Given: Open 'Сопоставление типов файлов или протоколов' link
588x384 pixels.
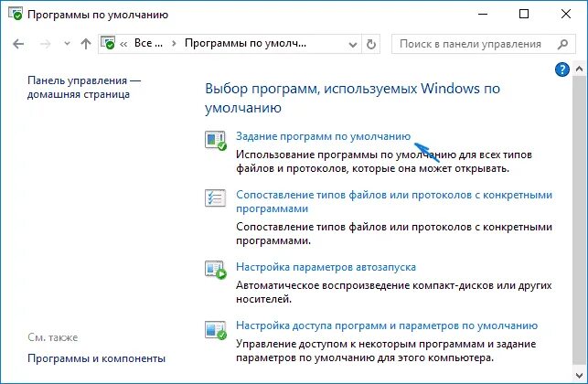Looking at the screenshot, I should click(x=394, y=201).
